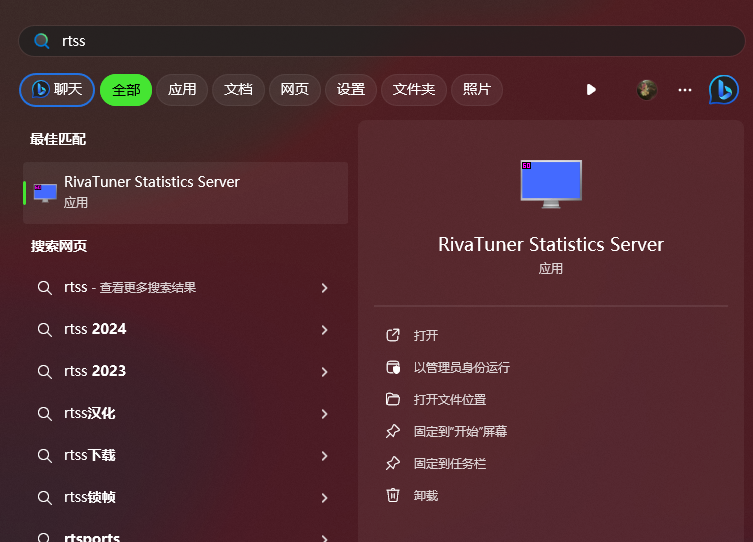
Task: Click the pin icon beside 固定到"开始"屏幕
Action: (393, 431)
